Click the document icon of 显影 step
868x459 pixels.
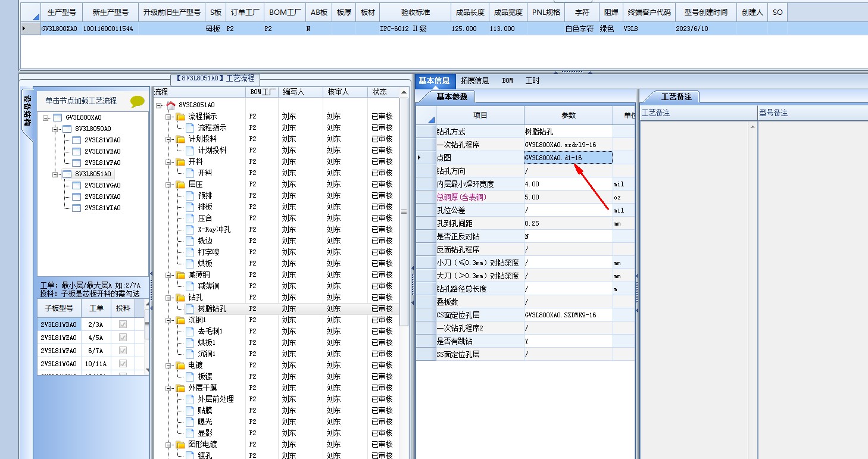191,433
